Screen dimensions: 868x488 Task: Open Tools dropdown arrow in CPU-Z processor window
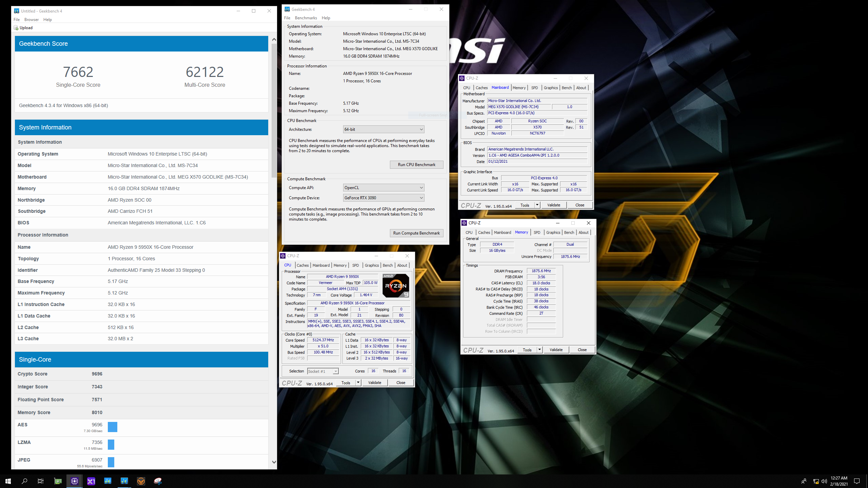(x=358, y=383)
